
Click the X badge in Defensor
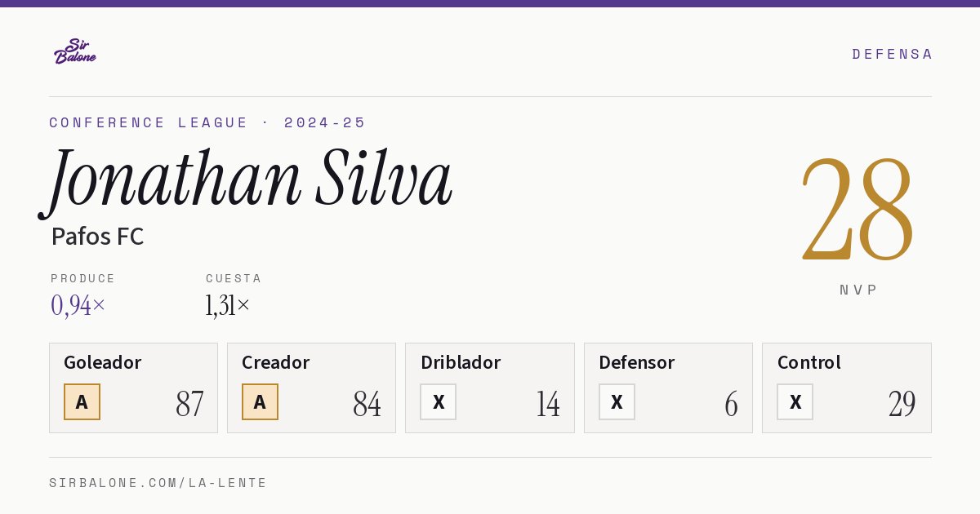click(x=617, y=401)
